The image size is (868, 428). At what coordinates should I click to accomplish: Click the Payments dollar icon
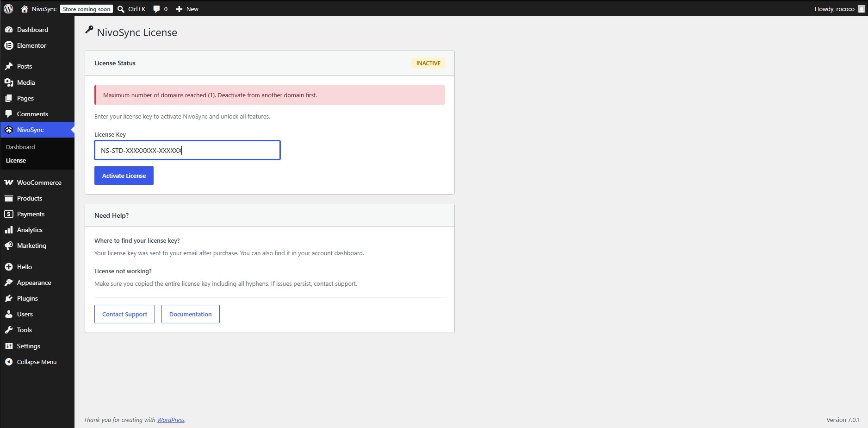tap(9, 214)
